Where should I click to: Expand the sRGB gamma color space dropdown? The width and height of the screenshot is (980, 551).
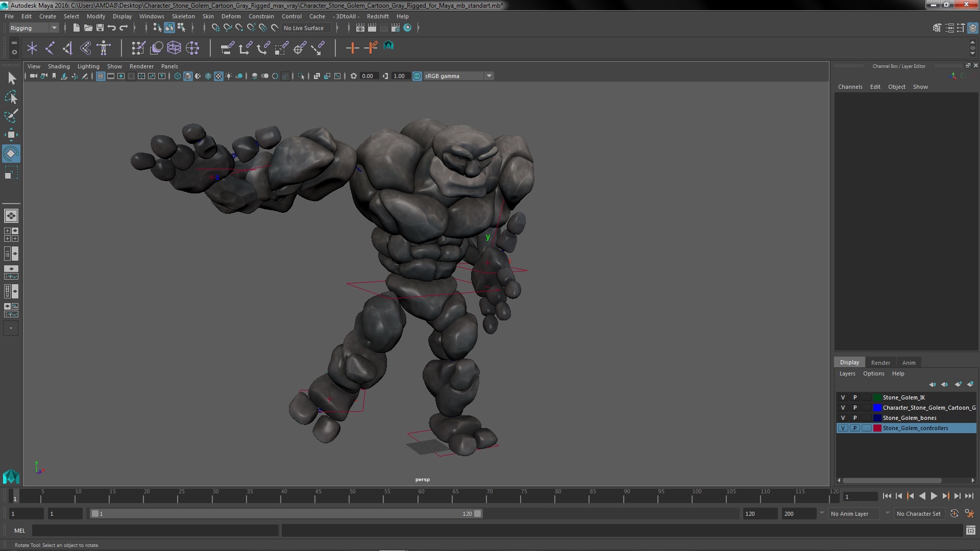(489, 76)
